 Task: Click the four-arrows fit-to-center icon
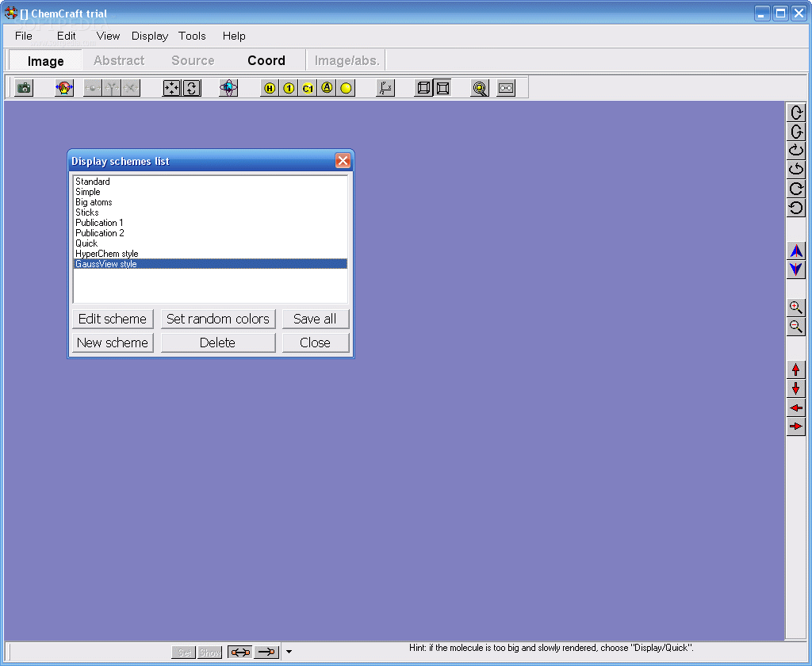(x=171, y=88)
